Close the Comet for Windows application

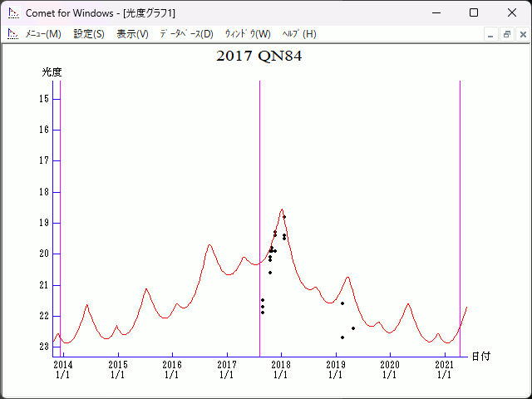coord(511,12)
